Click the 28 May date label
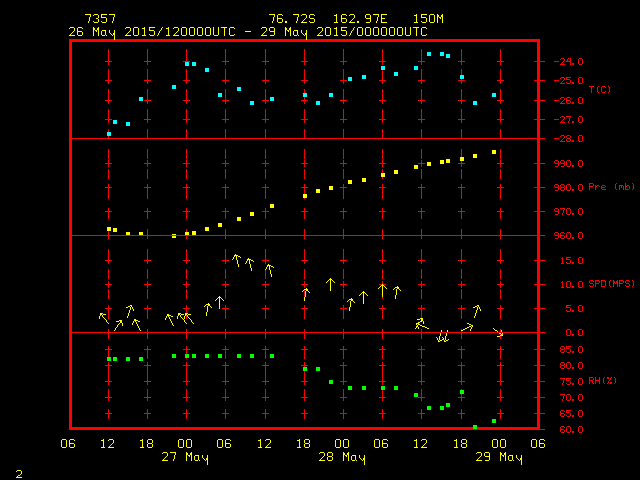This screenshot has height=480, width=640. [342, 458]
